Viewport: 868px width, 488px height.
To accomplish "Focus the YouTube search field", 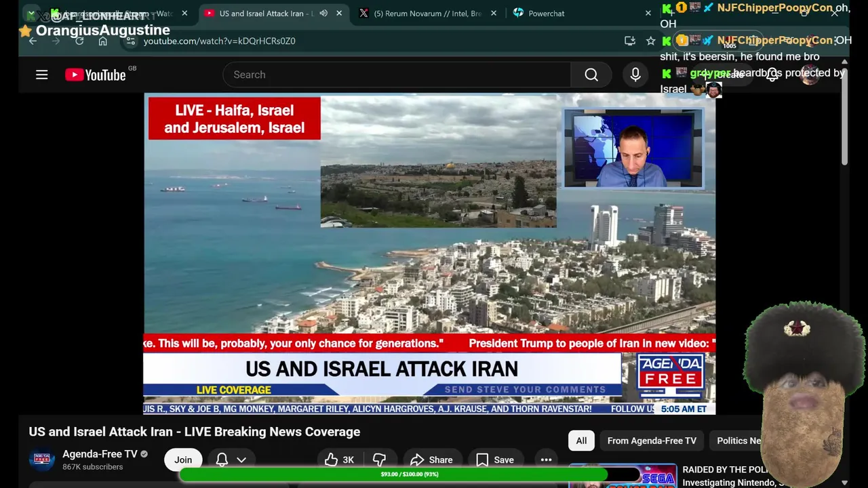I will (397, 75).
